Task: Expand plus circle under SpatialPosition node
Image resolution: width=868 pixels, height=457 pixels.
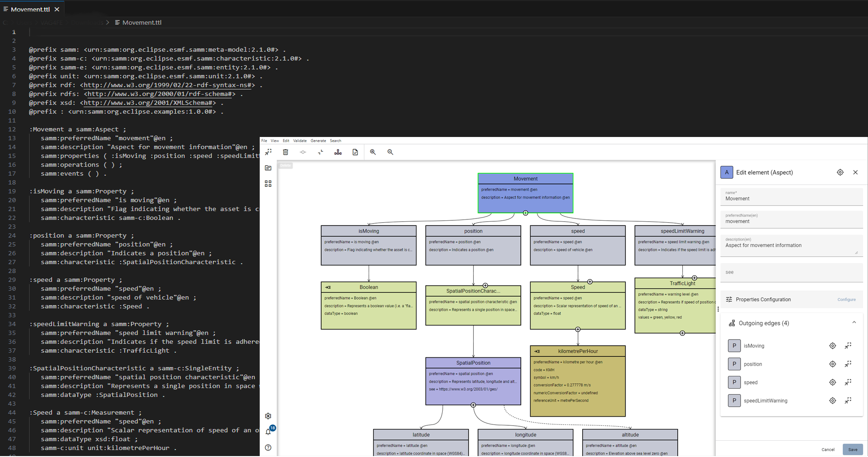Action: (473, 405)
